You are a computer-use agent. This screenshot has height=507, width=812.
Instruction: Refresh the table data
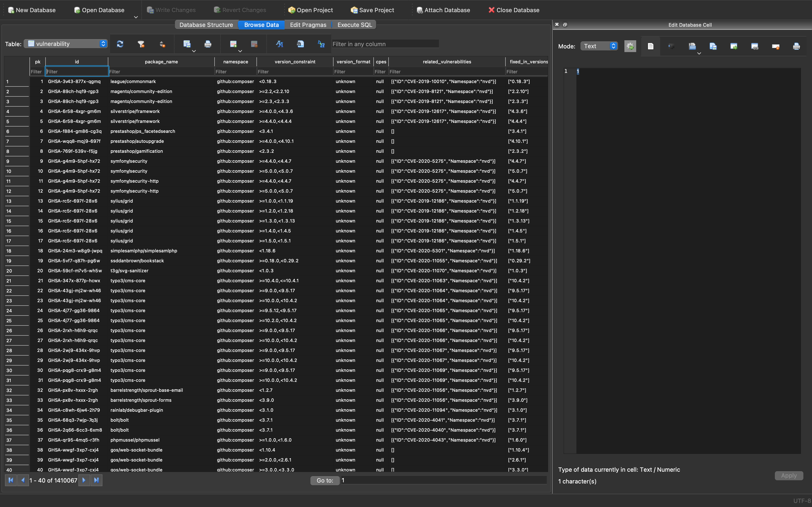coord(120,44)
